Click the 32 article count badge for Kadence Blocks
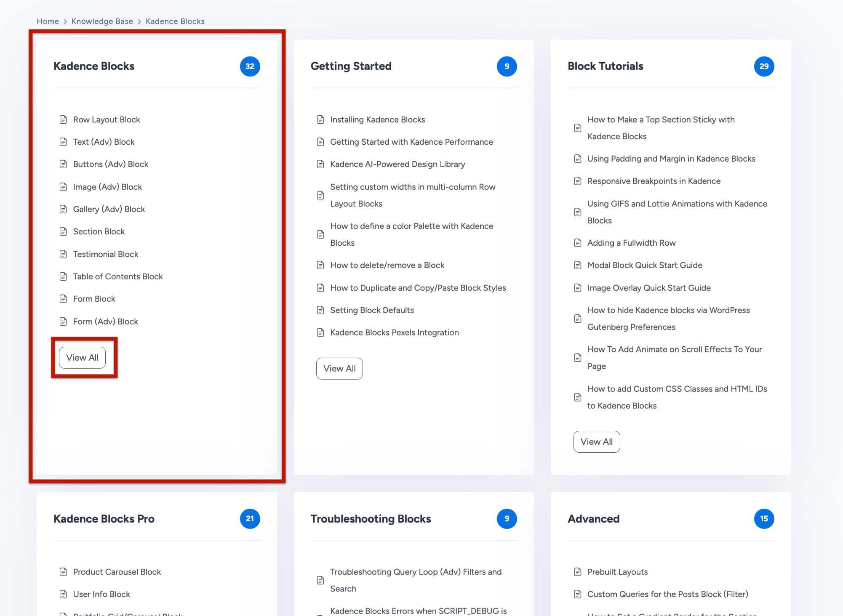This screenshot has height=616, width=843. click(x=250, y=66)
